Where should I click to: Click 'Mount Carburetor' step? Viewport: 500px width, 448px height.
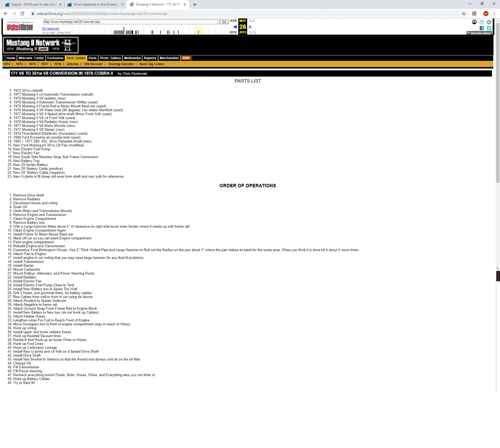(x=27, y=270)
